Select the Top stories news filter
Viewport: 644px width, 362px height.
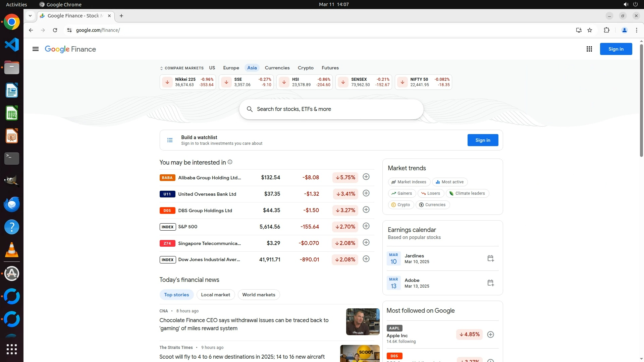tap(176, 295)
